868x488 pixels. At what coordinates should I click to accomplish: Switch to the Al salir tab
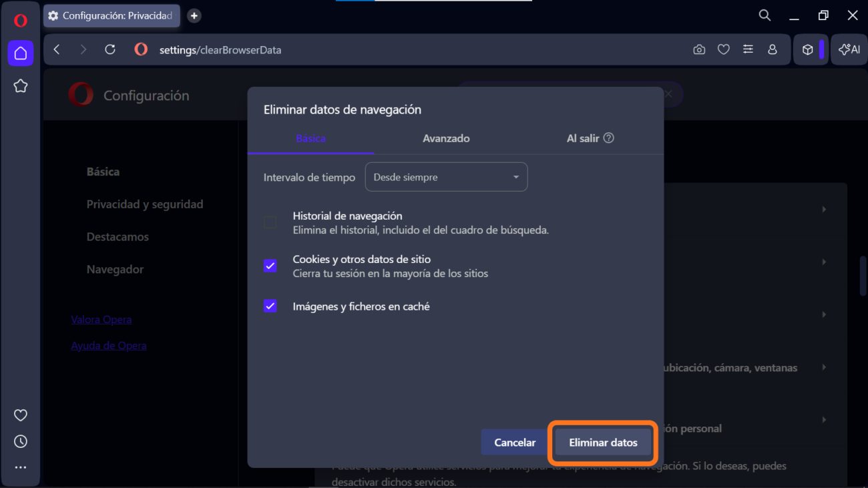pos(590,138)
